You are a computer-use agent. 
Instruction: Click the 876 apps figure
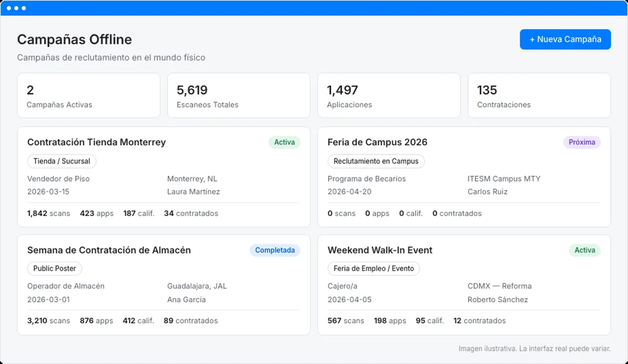pos(97,321)
